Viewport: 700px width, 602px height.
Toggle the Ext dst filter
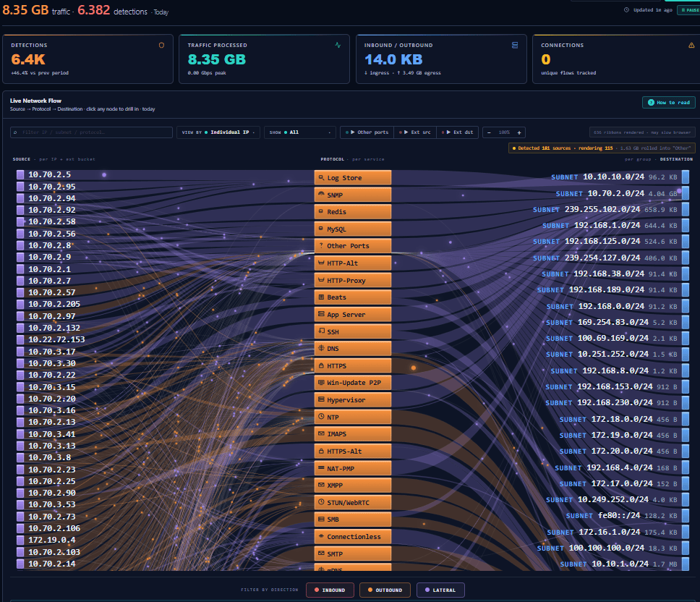coord(458,132)
